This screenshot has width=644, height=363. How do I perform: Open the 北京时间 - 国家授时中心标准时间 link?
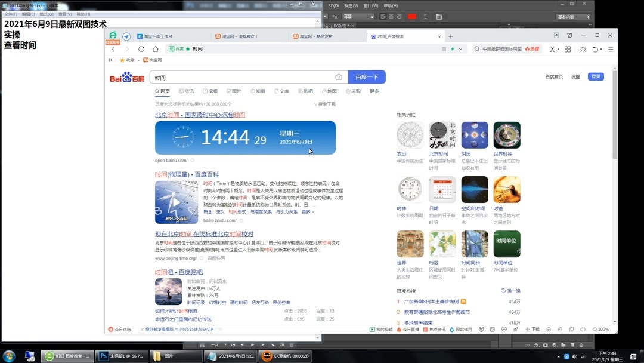(201, 114)
